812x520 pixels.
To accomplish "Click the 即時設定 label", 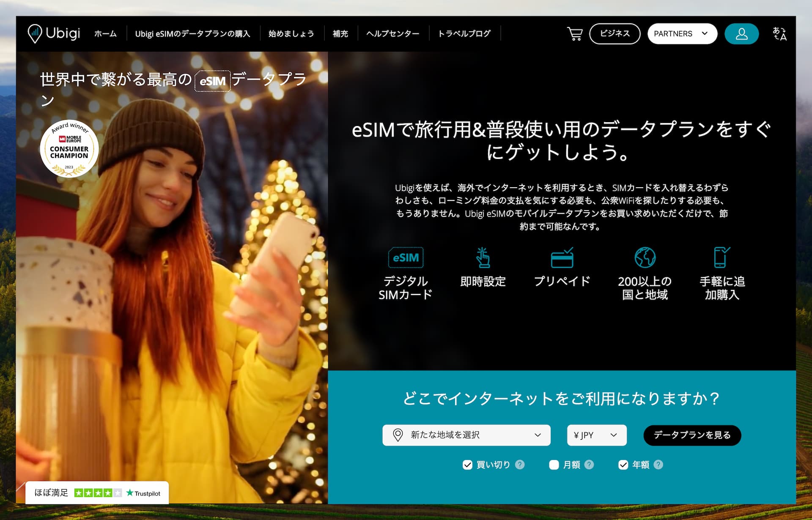I will click(x=483, y=282).
